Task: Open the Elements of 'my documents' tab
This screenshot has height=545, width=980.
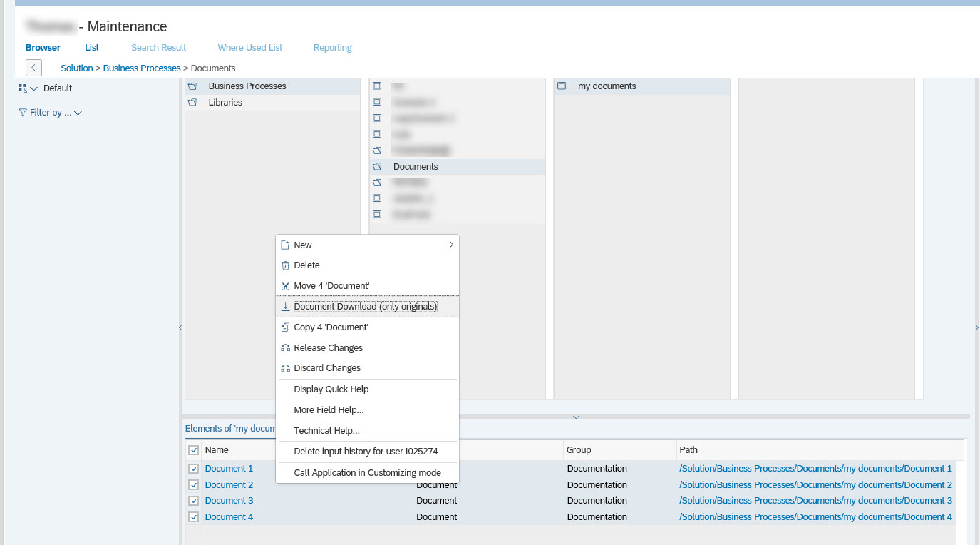Action: (230, 429)
